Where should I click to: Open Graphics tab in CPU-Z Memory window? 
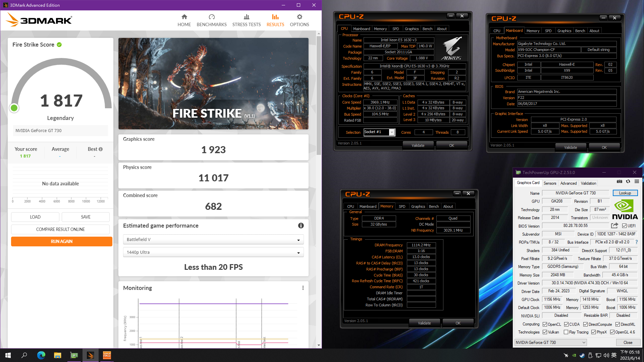tap(418, 206)
